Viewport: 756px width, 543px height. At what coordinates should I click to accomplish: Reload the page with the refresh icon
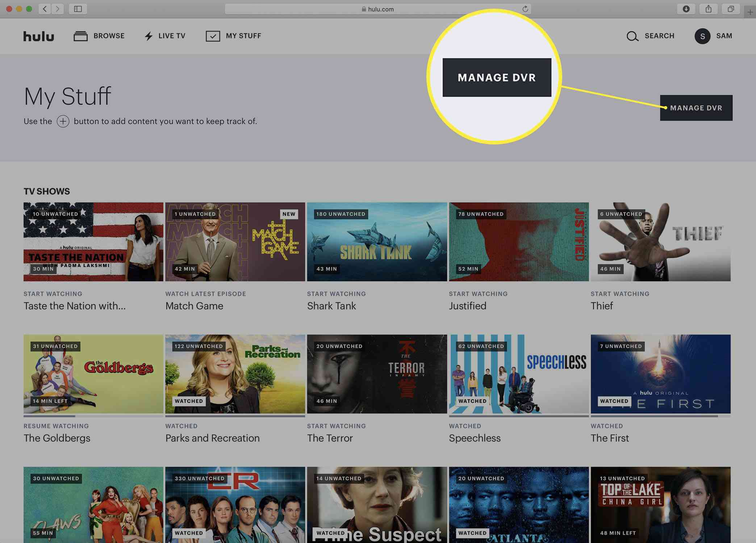tap(525, 9)
